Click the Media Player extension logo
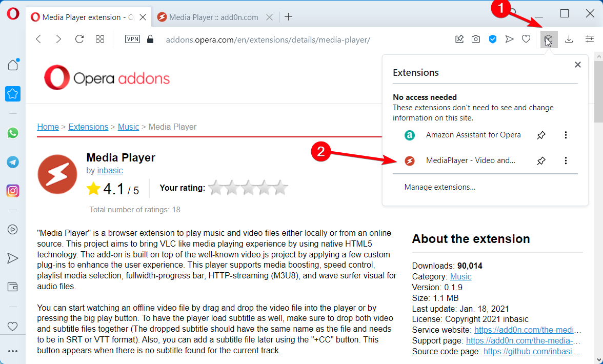Image resolution: width=603 pixels, height=364 pixels. tap(57, 174)
